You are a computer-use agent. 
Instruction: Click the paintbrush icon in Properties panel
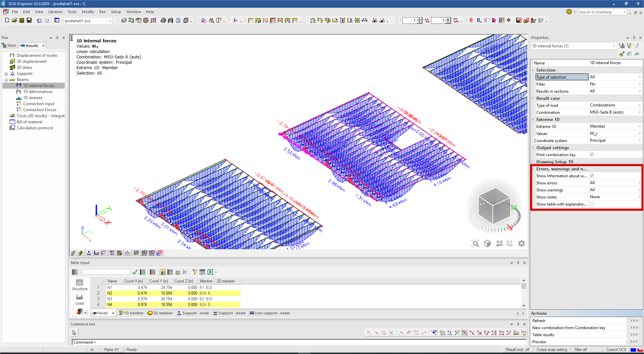[x=622, y=54]
